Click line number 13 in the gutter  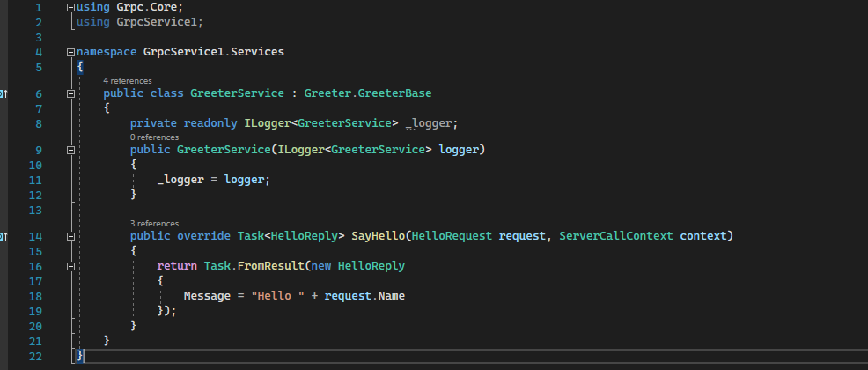[35, 211]
